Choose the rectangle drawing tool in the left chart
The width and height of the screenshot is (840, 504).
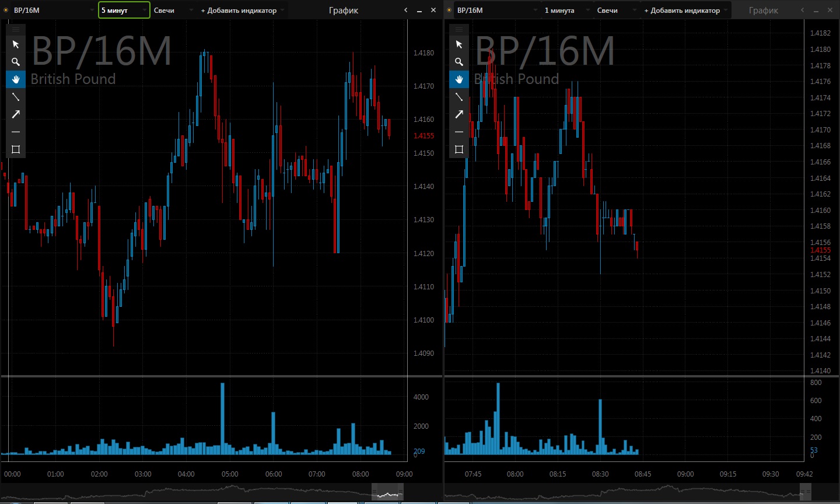16,149
